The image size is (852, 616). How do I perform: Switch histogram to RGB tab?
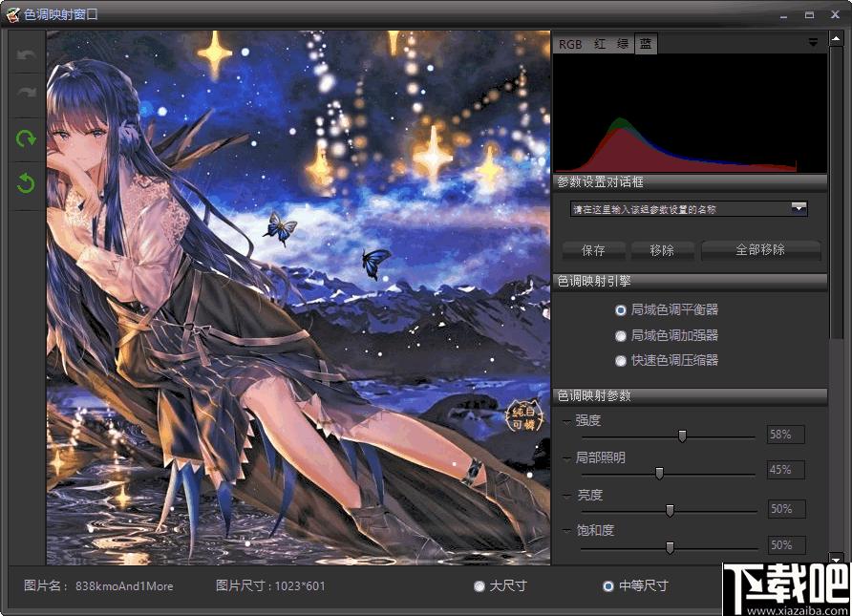[570, 45]
